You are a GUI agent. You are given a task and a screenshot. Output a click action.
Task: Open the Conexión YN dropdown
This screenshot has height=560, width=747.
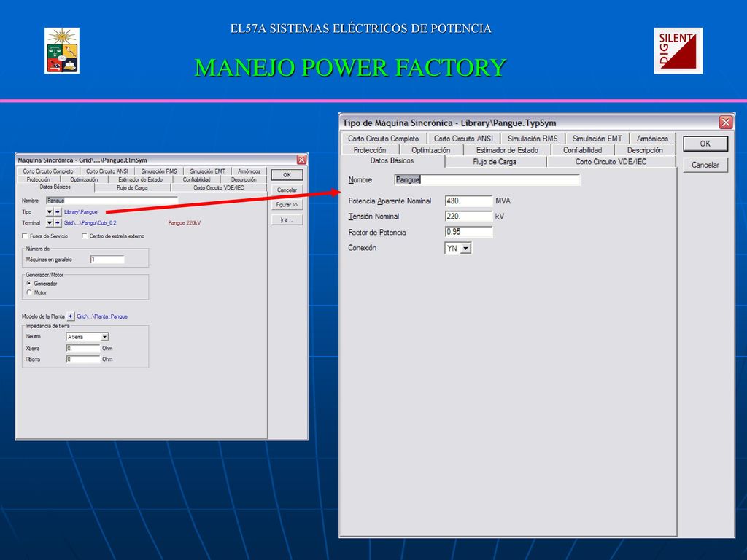(x=466, y=248)
